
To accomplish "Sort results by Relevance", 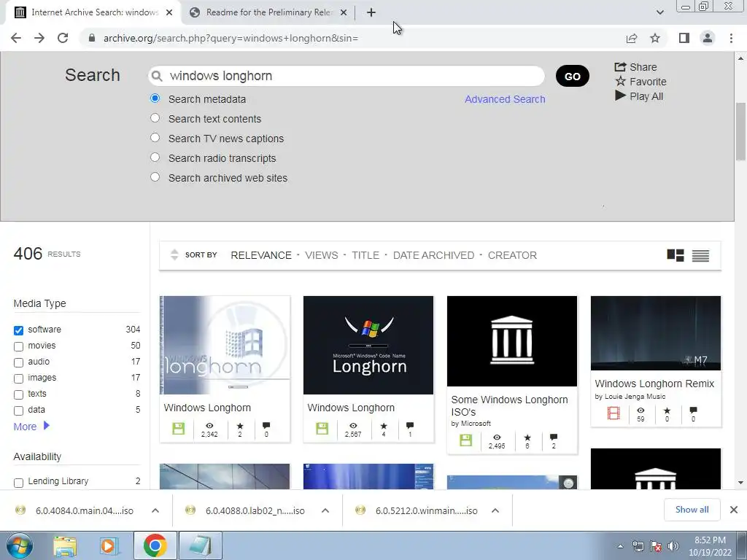I will click(261, 255).
